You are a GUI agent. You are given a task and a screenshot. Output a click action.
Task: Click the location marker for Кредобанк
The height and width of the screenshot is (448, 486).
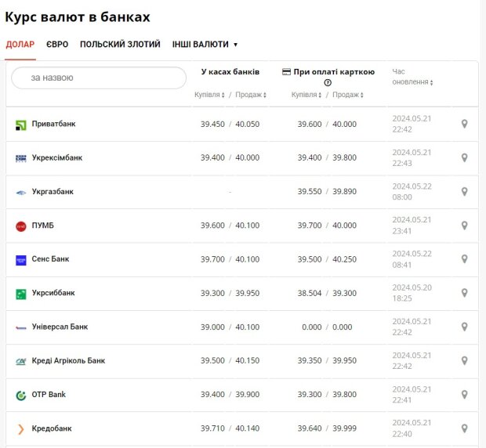[x=464, y=428]
